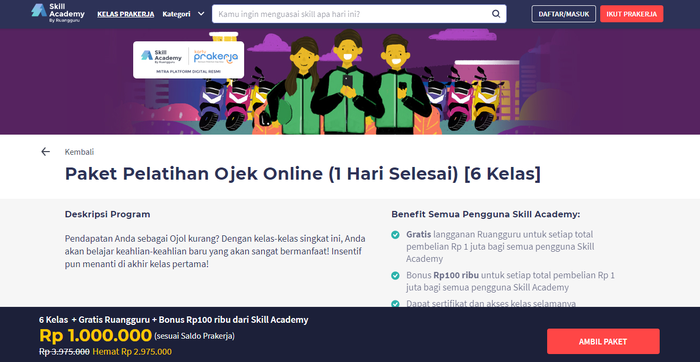The height and width of the screenshot is (362, 700).
Task: Click the Kartu Prakerja logo in banner
Action: pos(216,57)
